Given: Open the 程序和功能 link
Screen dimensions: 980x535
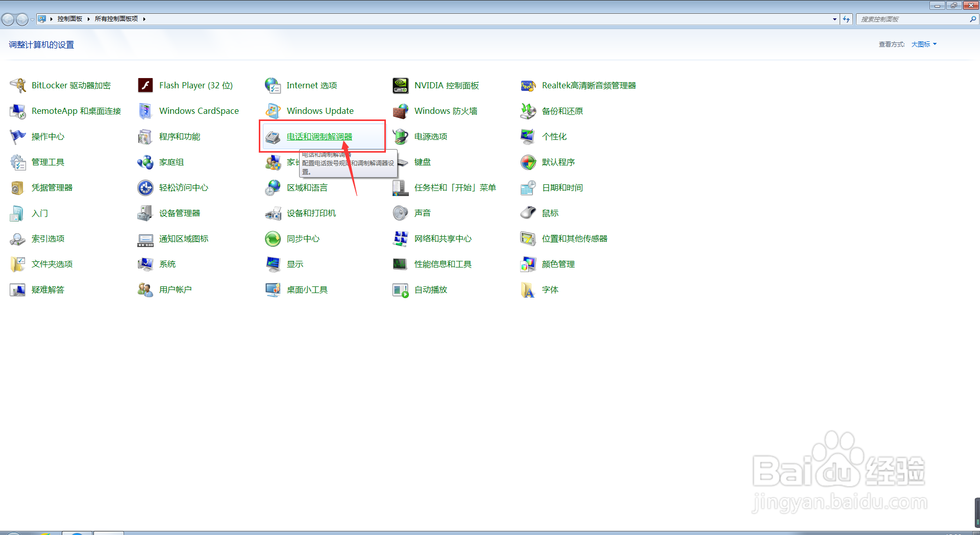Looking at the screenshot, I should click(x=180, y=136).
